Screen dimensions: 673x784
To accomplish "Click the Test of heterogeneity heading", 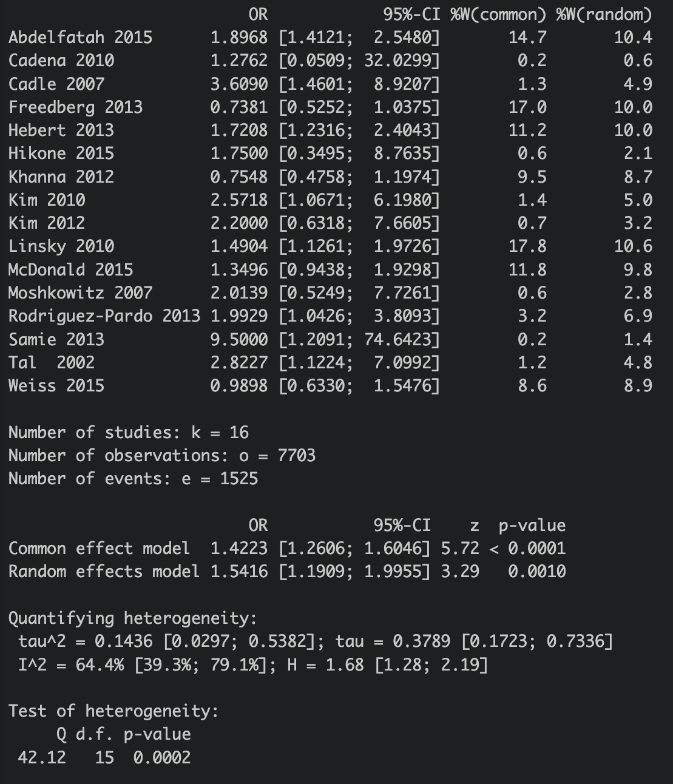I will 113,711.
